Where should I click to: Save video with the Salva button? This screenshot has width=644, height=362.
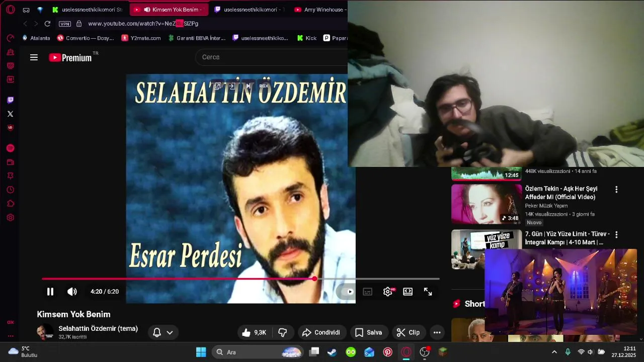click(369, 332)
